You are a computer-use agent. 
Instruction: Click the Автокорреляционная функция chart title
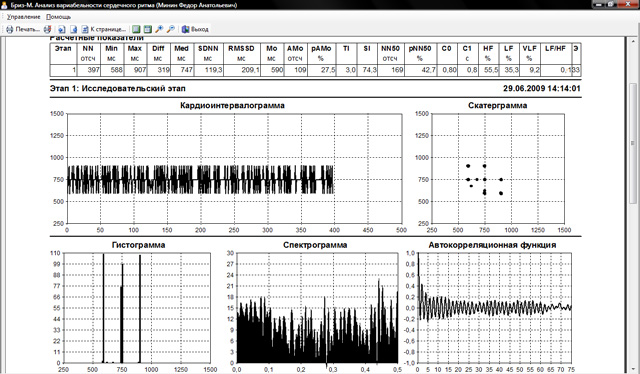492,245
